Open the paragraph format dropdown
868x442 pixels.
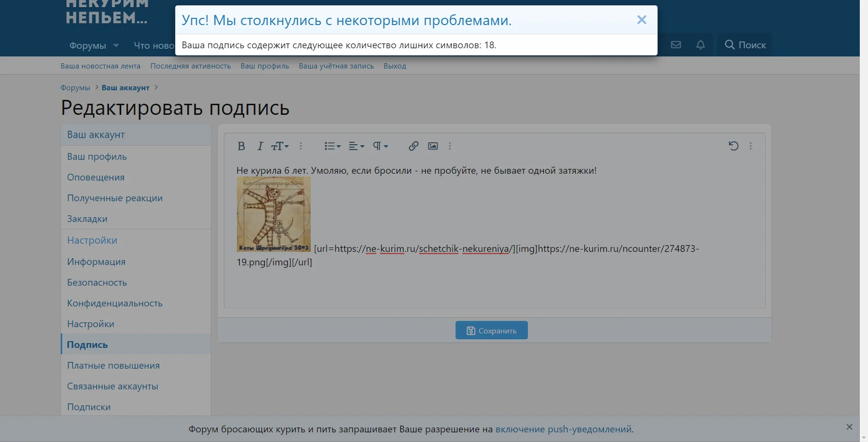380,146
